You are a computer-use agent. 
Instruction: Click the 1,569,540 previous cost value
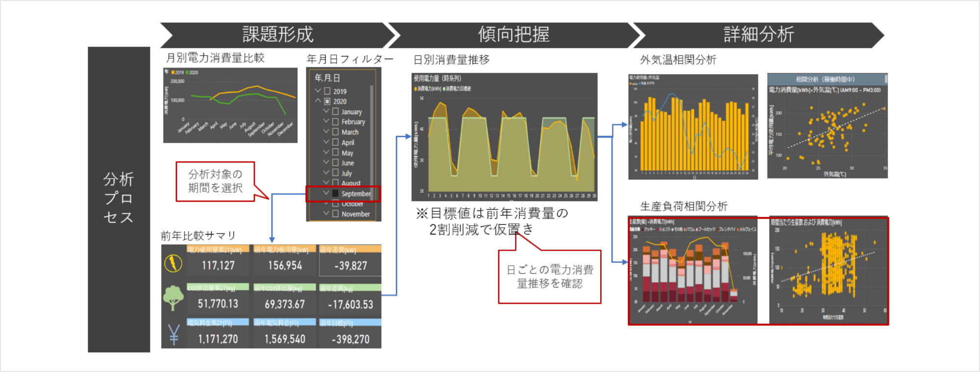tap(285, 339)
